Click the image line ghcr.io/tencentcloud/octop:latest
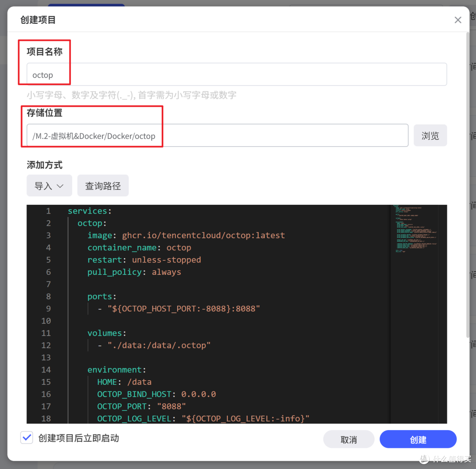The width and height of the screenshot is (476, 469). pos(186,235)
